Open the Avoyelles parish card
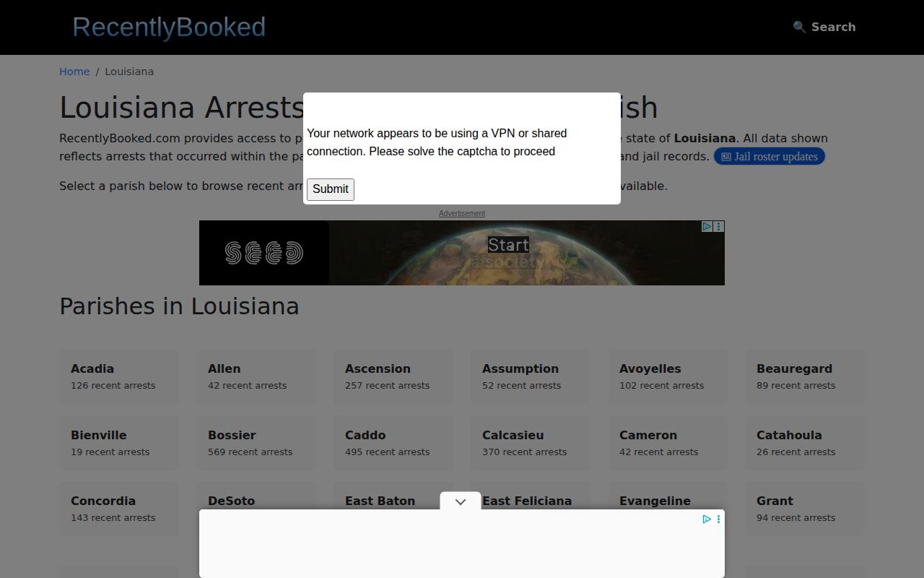 (668, 376)
